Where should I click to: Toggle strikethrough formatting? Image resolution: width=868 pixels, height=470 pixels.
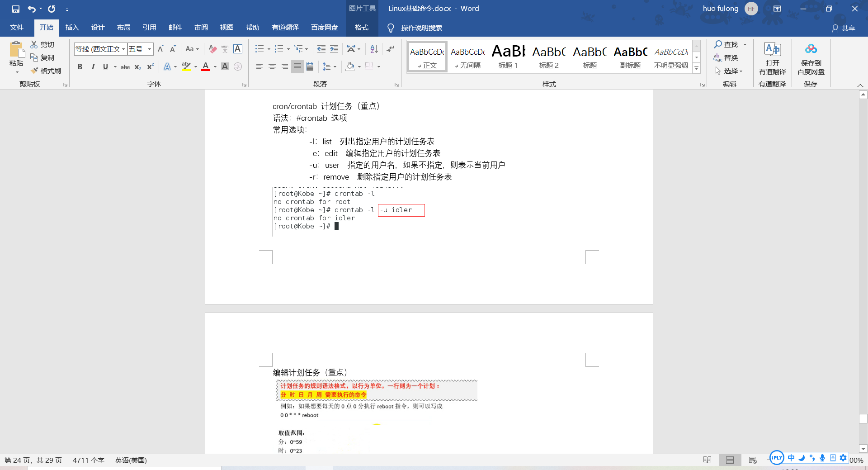coord(125,66)
